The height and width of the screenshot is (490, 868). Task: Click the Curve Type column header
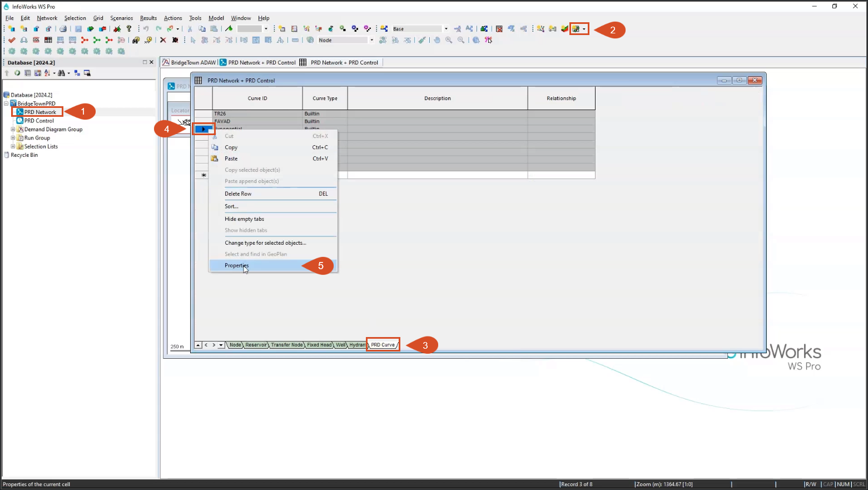(325, 98)
